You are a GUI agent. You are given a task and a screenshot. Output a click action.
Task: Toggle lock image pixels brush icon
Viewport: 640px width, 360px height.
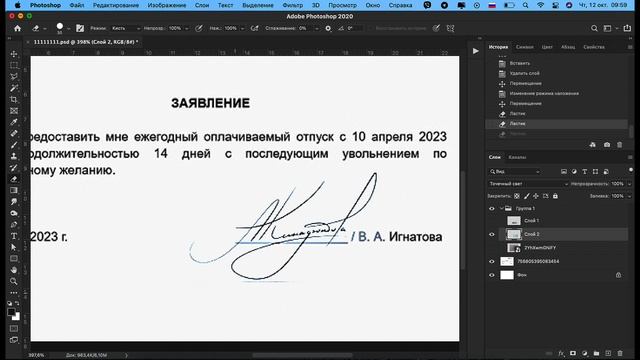click(x=527, y=196)
